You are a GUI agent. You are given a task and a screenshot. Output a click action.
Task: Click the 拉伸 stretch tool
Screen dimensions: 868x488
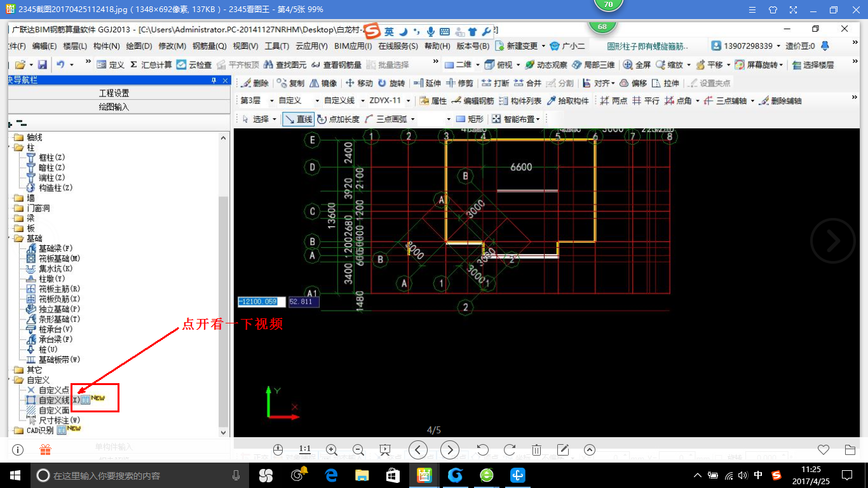click(x=665, y=83)
